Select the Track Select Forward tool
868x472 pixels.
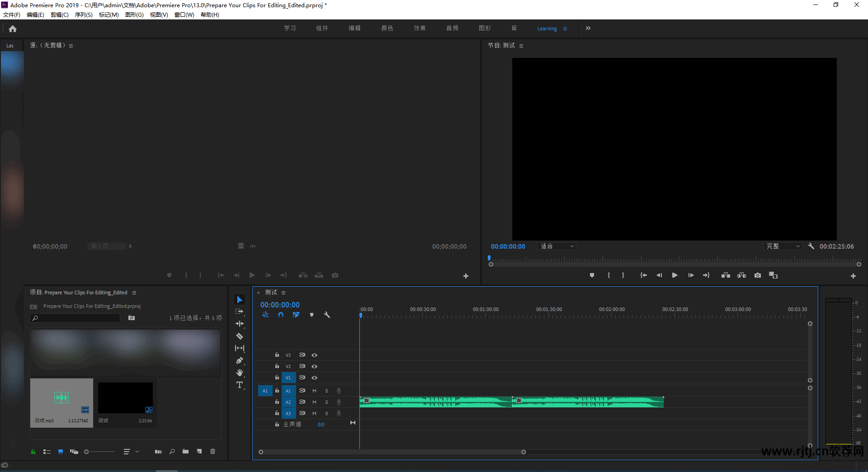[x=240, y=312]
